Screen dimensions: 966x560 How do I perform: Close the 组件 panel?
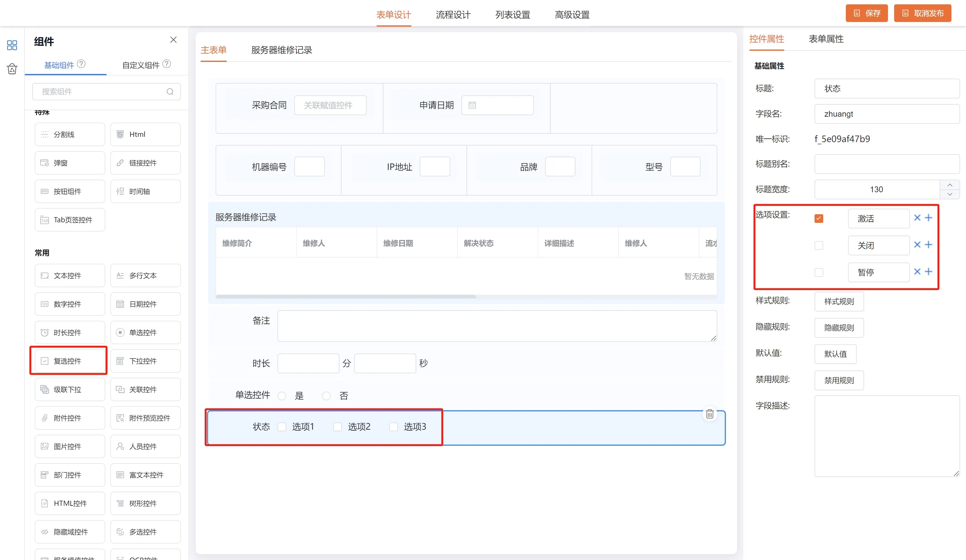(x=173, y=40)
